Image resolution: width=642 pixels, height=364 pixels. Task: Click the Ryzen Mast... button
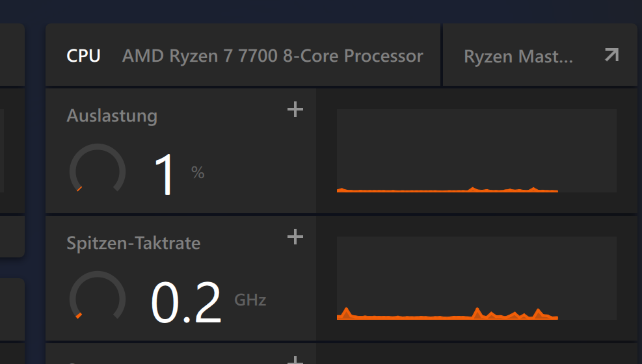pos(540,55)
